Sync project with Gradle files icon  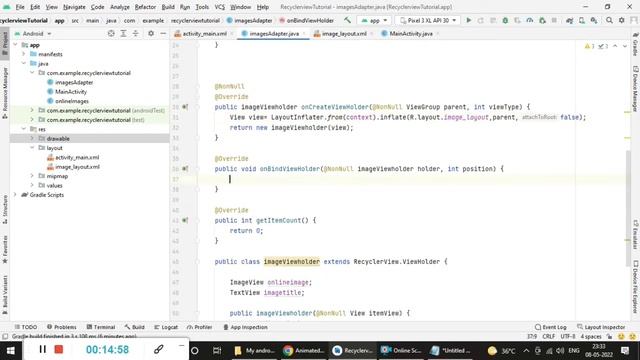(x=569, y=20)
